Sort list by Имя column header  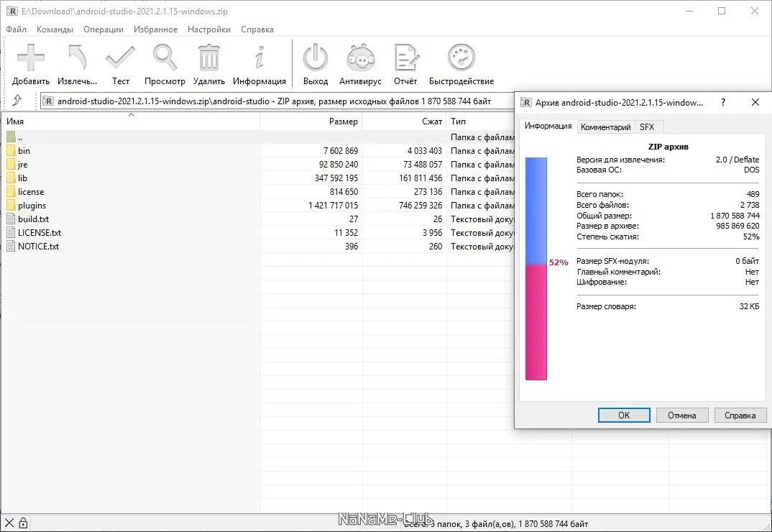tap(131, 121)
